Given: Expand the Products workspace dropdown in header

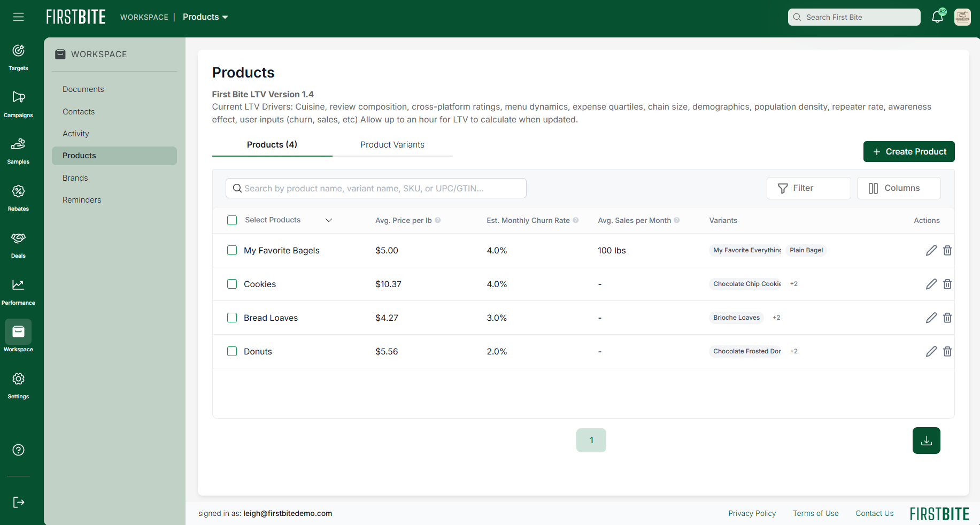Looking at the screenshot, I should 205,17.
